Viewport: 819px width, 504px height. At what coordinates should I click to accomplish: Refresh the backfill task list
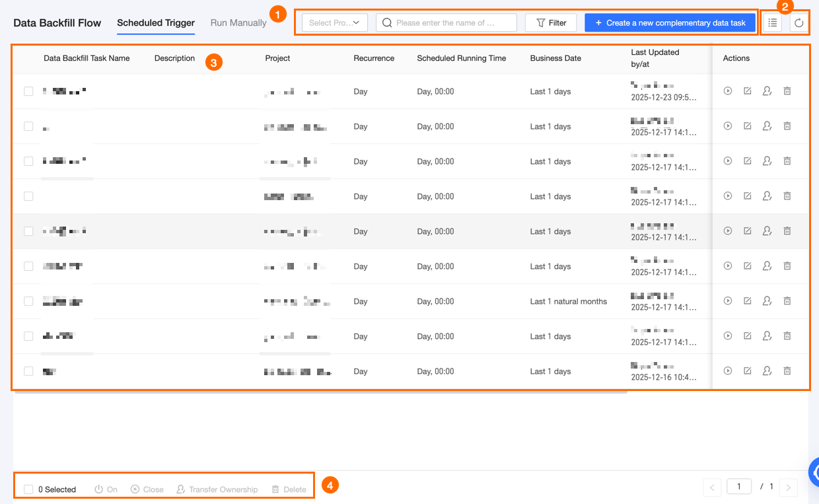click(799, 23)
